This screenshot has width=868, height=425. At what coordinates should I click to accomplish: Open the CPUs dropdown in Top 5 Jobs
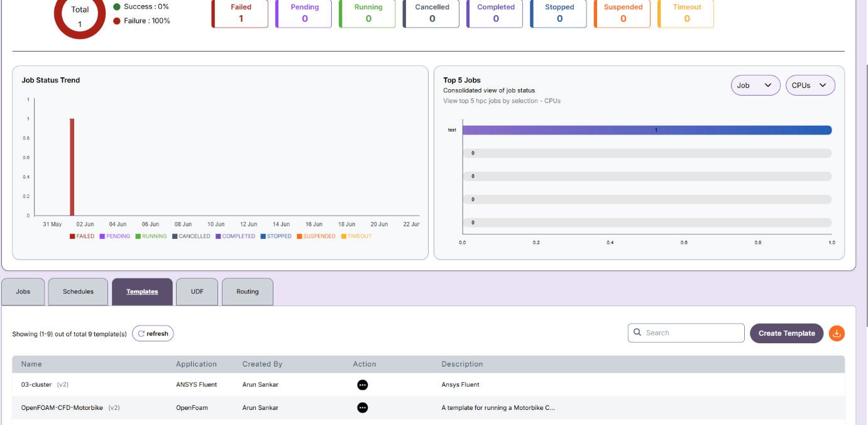(x=810, y=86)
